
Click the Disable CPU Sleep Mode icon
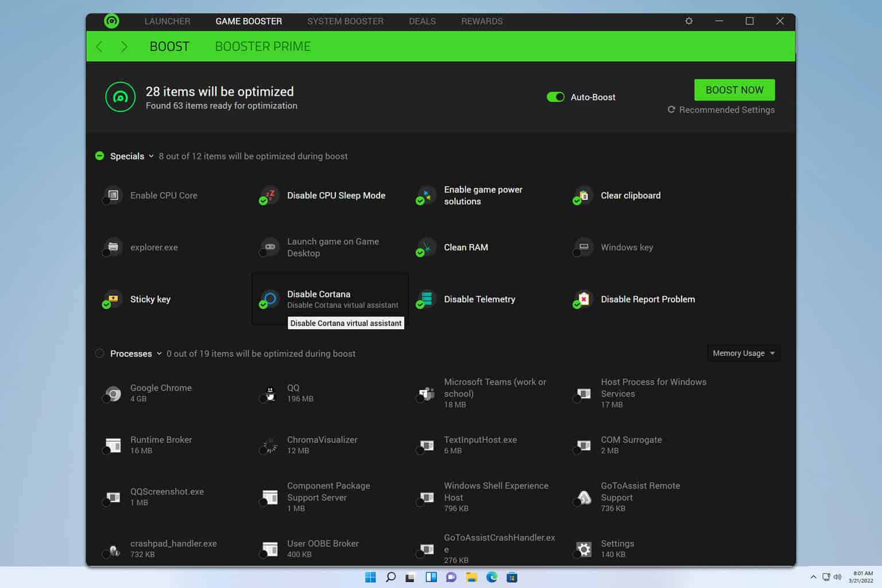270,195
